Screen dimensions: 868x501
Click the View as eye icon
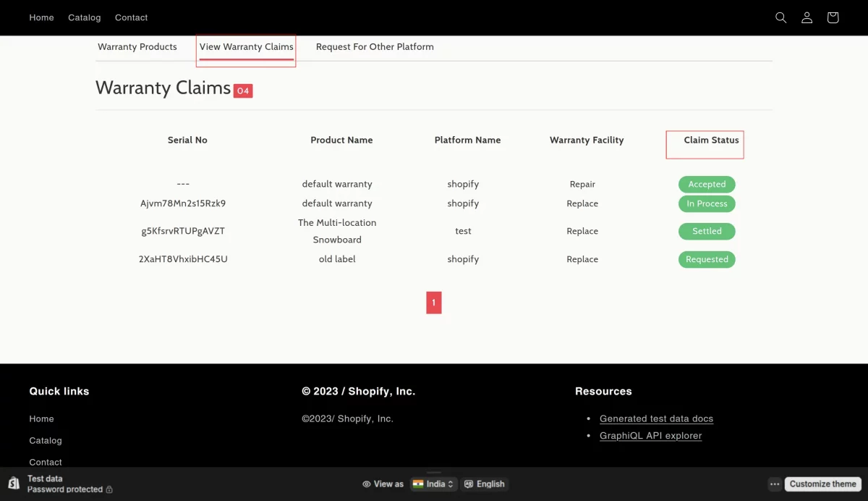tap(366, 484)
